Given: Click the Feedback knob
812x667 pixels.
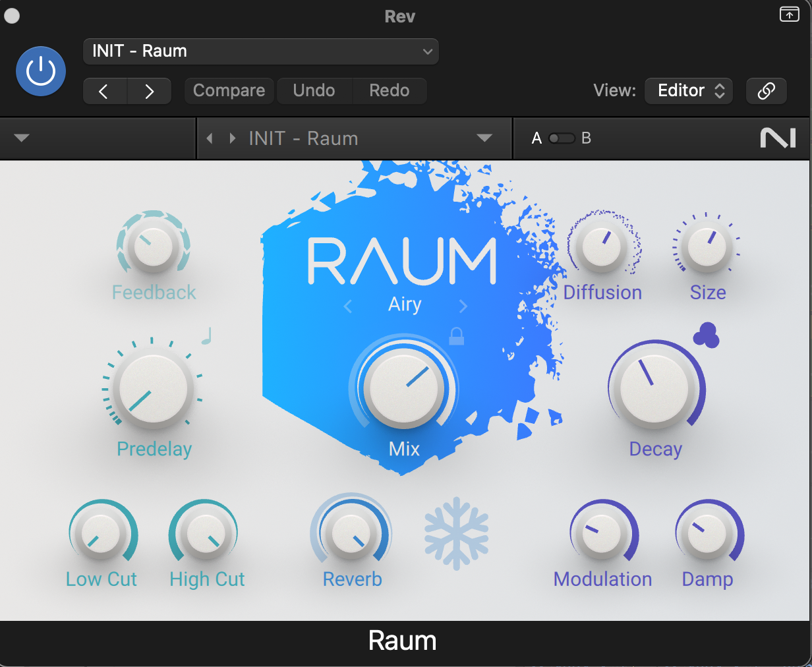Looking at the screenshot, I should (154, 247).
